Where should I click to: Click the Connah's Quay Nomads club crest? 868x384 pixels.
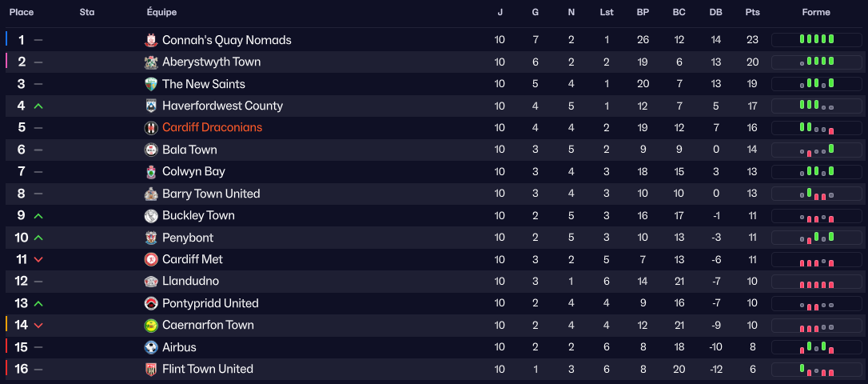(151, 40)
